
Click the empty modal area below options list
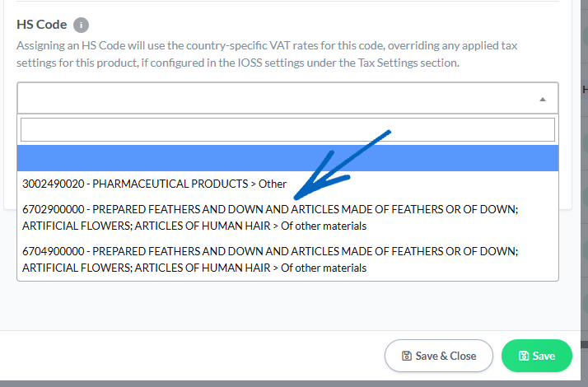tap(287, 305)
